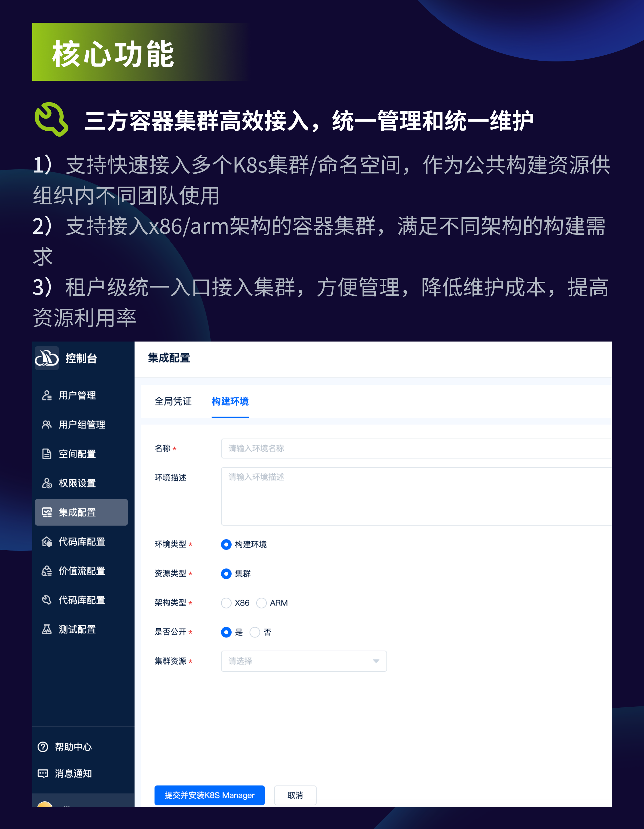Screen dimensions: 644x829
Task: Click the 用户管理 sidebar icon
Action: point(47,395)
